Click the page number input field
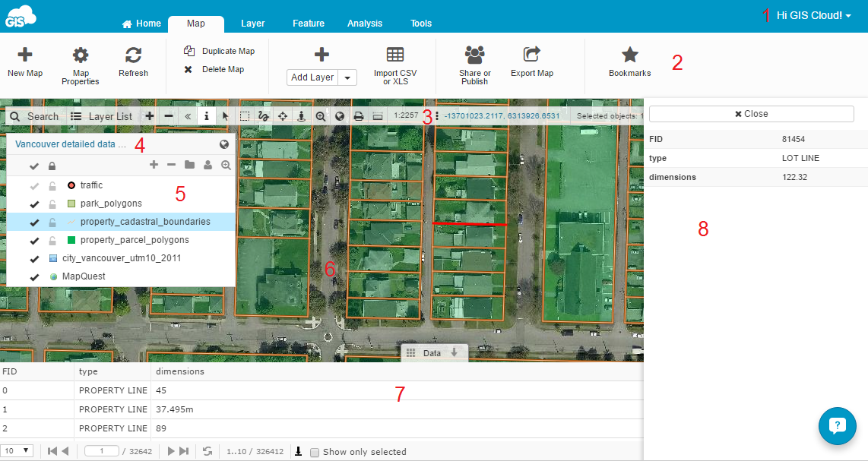868x461 pixels. (106, 451)
